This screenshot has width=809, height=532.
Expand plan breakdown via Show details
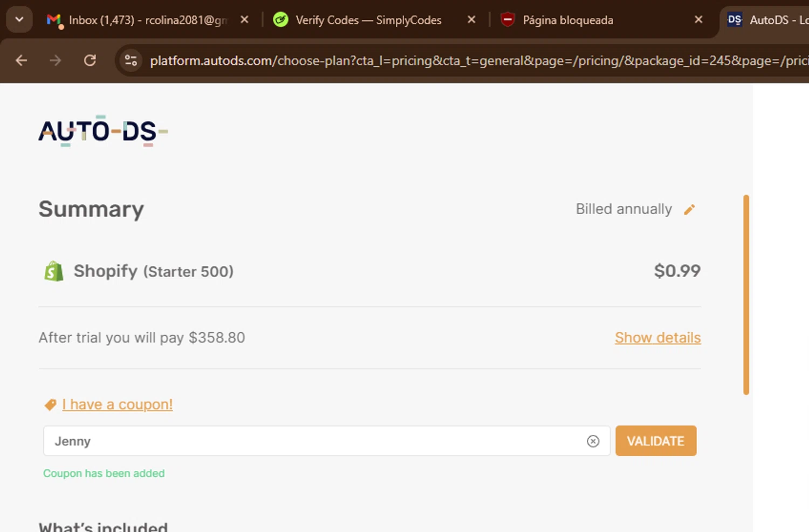[x=657, y=337]
